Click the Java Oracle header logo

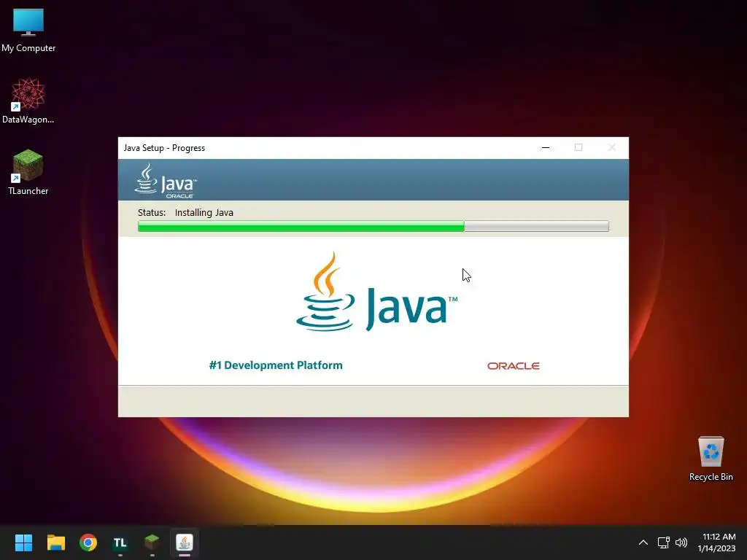tap(166, 181)
